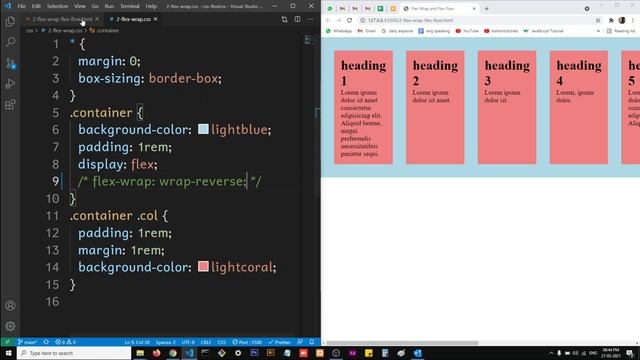Toggle Live Server Port 5500
Viewport: 640px width, 360px height.
click(247, 342)
